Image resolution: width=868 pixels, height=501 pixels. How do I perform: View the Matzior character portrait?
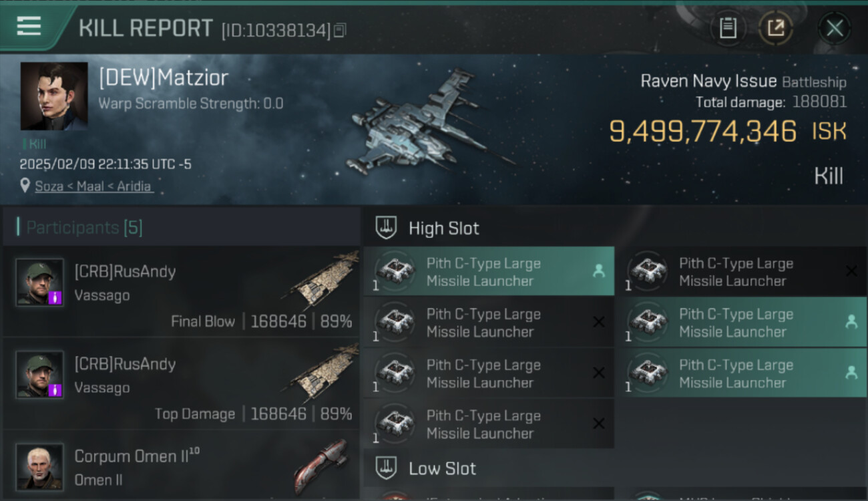point(53,96)
